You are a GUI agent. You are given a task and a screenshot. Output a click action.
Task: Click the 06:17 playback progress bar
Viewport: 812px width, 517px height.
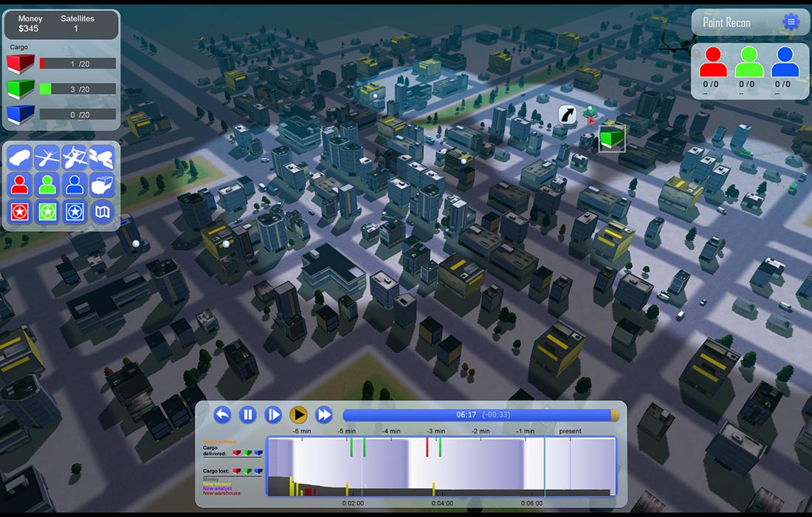point(481,415)
